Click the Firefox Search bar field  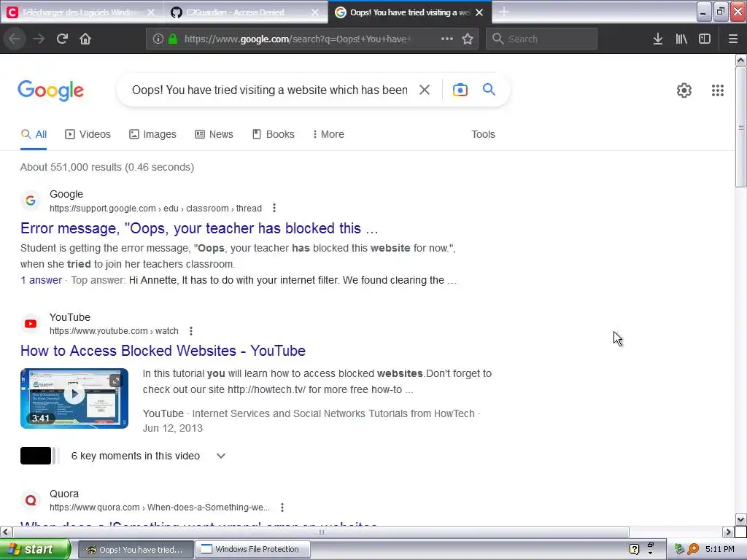click(x=542, y=39)
